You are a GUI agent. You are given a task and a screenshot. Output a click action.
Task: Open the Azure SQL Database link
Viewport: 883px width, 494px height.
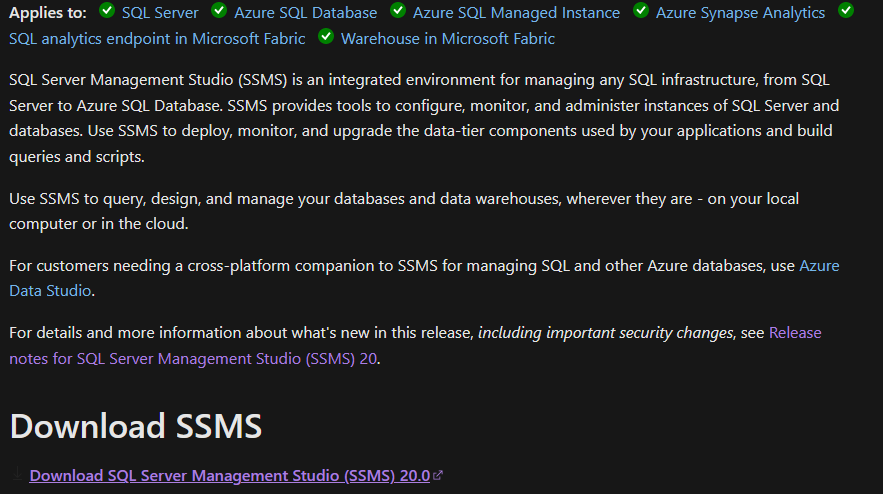(x=305, y=12)
